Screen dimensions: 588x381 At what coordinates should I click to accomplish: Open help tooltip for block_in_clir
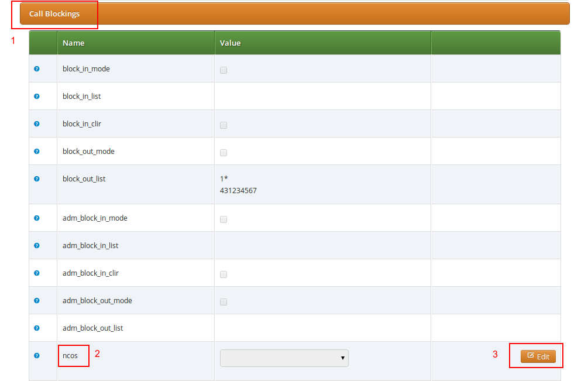pyautogui.click(x=37, y=124)
